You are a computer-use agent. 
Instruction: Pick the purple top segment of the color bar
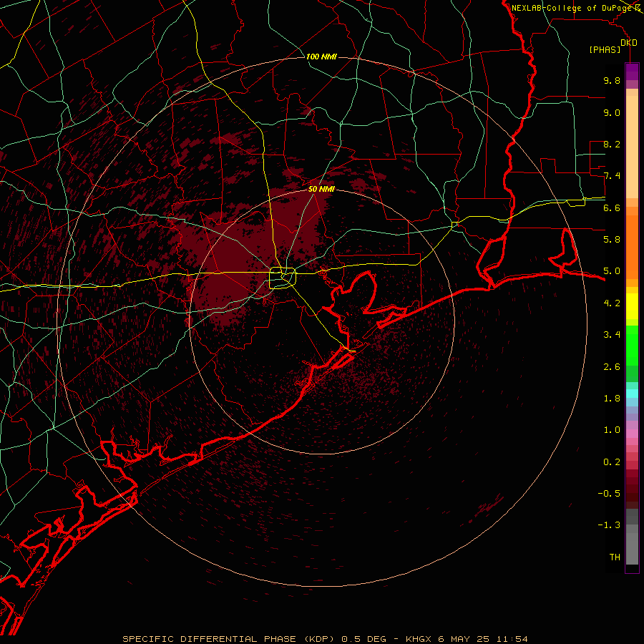[x=632, y=72]
